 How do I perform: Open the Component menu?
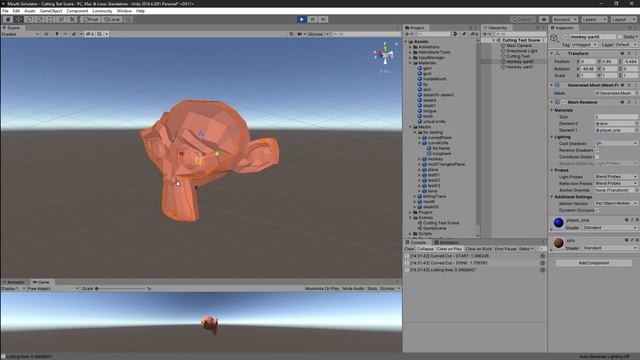[x=77, y=11]
